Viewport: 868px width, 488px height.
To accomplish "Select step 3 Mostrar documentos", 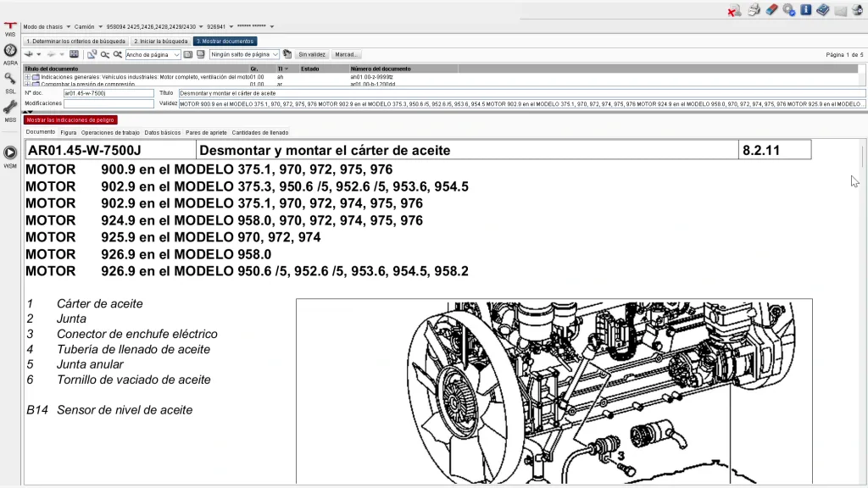I will tap(225, 41).
